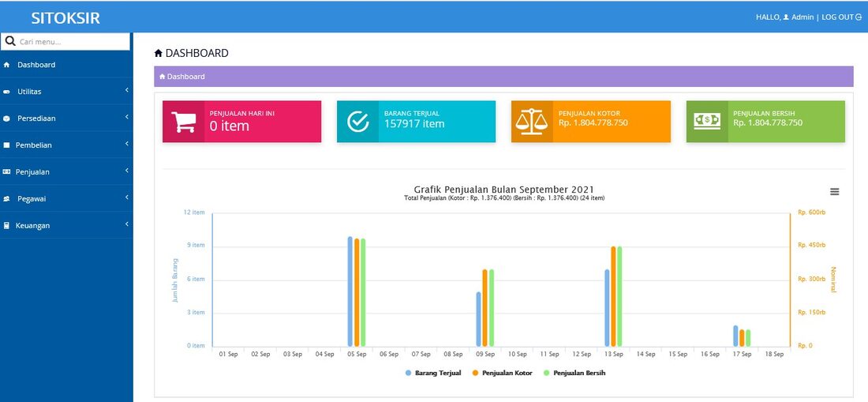Click the Dashboard home icon in the sidebar
Screen dimensions: 868x402
coord(6,65)
